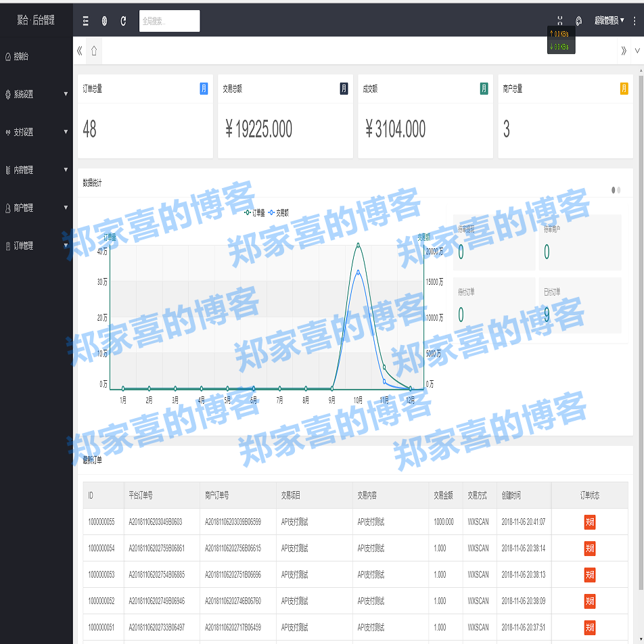The height and width of the screenshot is (644, 644).
Task: Click inside the 全局搜索 search field
Action: 168,21
